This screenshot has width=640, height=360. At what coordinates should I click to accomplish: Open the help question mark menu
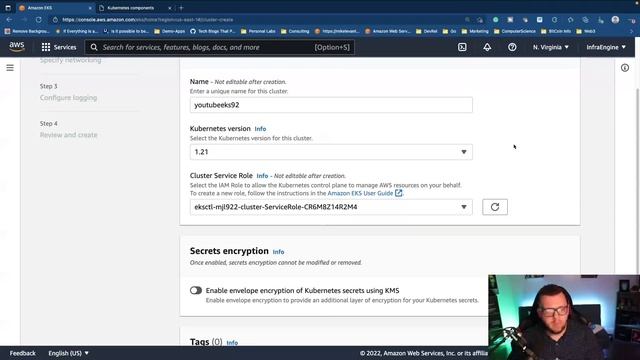[x=512, y=47]
